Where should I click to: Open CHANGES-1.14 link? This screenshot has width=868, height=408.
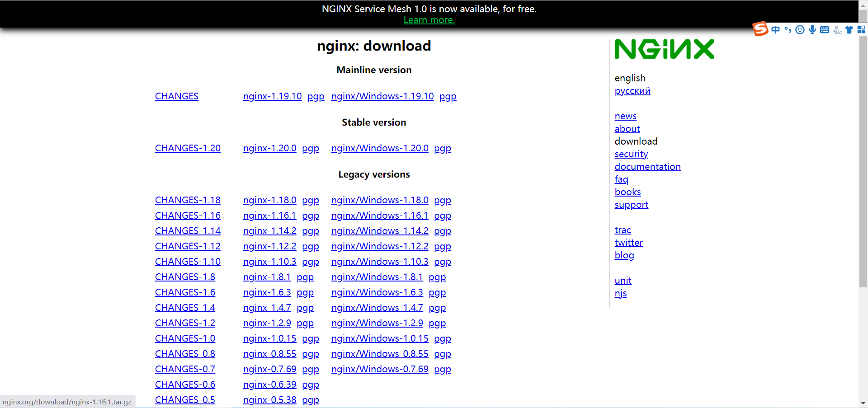pyautogui.click(x=188, y=231)
